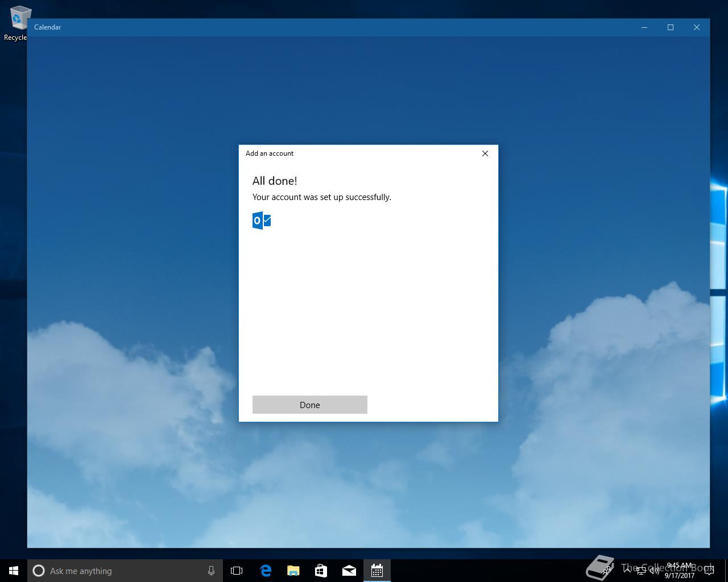Open the Mail app from the taskbar
Viewport: 728px width, 582px height.
[x=349, y=571]
